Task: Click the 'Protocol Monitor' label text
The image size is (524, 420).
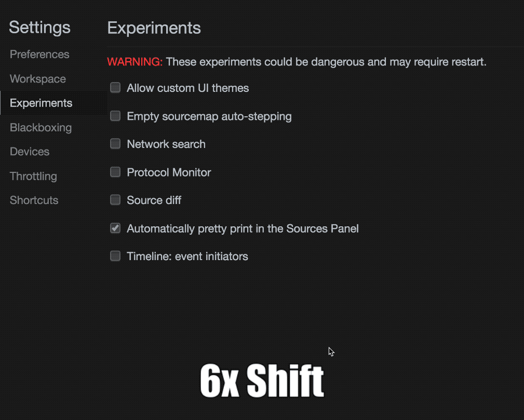Action: point(169,172)
